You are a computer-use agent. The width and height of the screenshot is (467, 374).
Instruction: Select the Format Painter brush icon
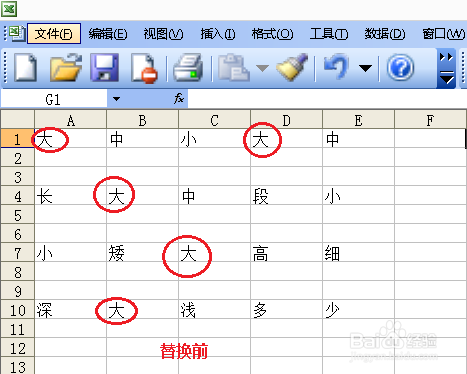tap(293, 68)
